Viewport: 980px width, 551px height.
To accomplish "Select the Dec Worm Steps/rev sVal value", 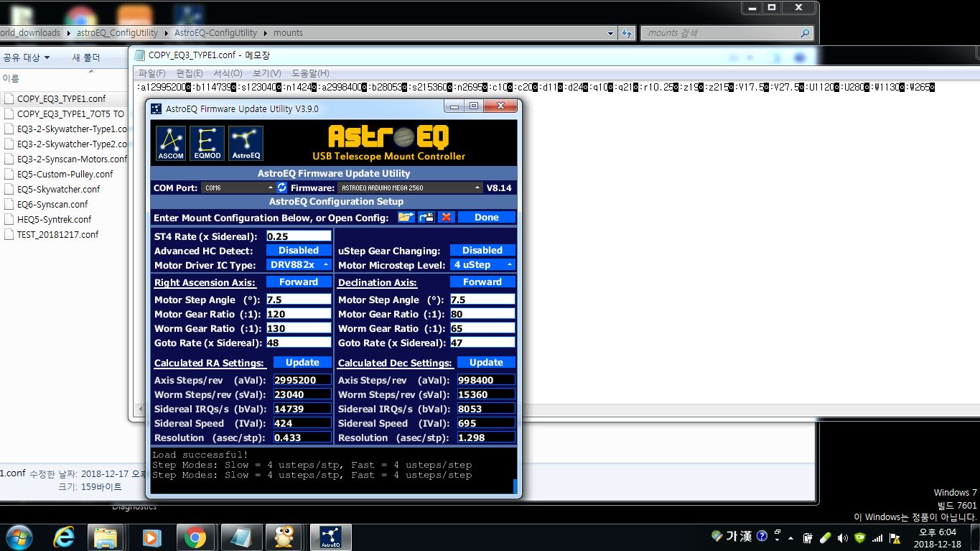I will pyautogui.click(x=486, y=394).
